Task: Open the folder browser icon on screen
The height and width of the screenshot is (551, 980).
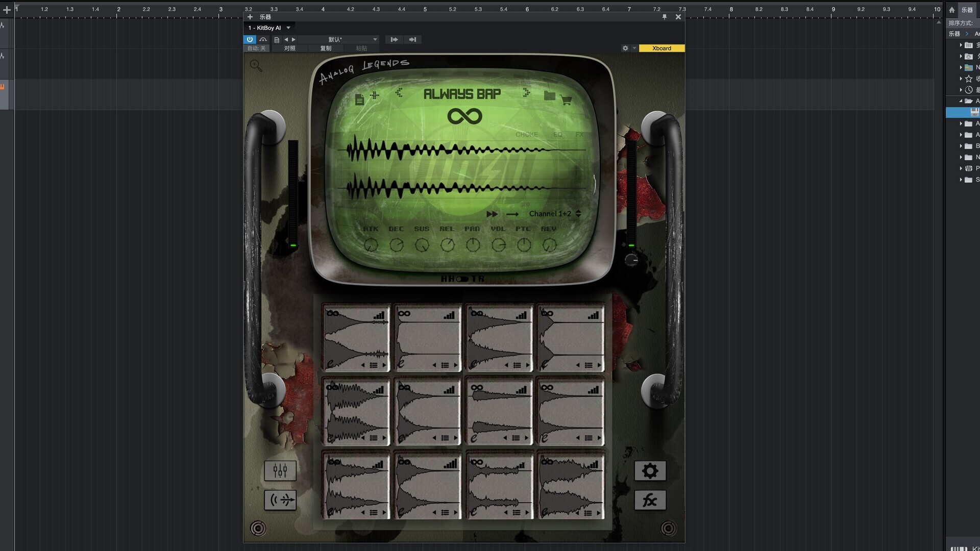Action: [549, 95]
